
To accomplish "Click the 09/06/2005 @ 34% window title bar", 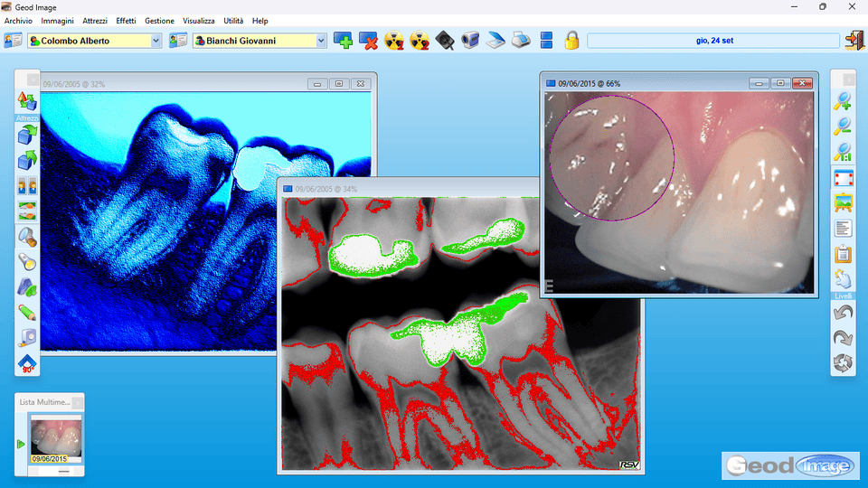I will click(409, 189).
